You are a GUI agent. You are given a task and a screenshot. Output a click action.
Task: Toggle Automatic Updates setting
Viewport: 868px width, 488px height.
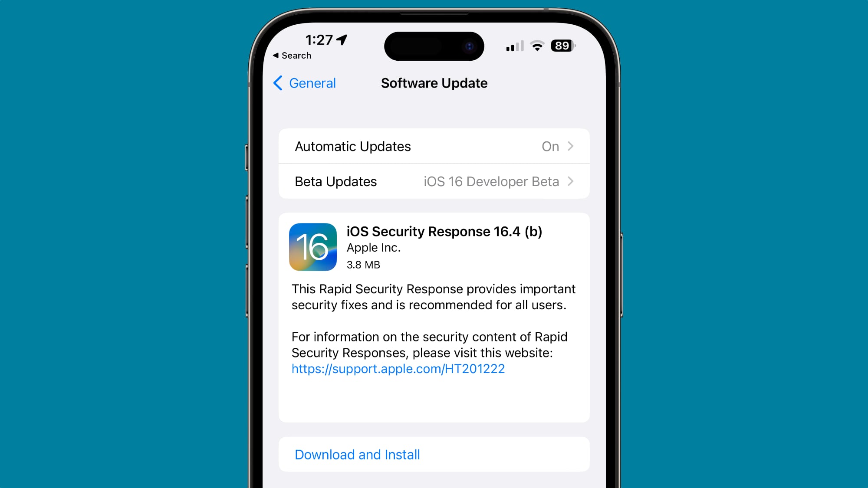(x=434, y=146)
